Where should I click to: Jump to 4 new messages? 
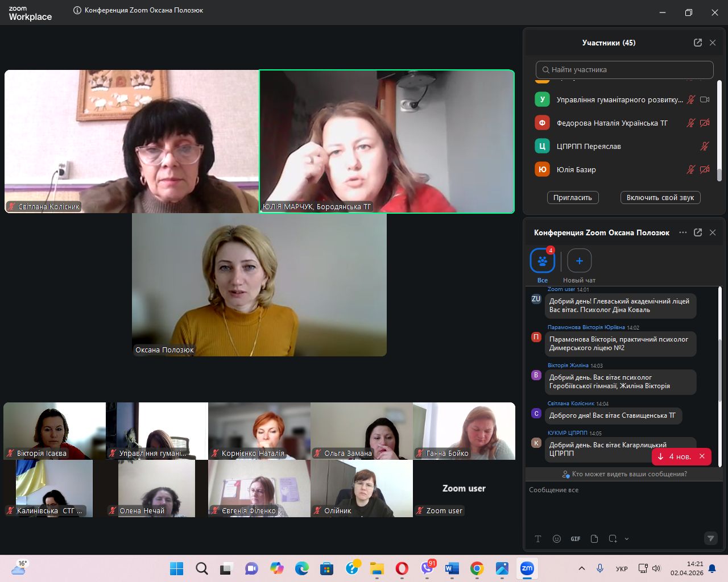[675, 456]
